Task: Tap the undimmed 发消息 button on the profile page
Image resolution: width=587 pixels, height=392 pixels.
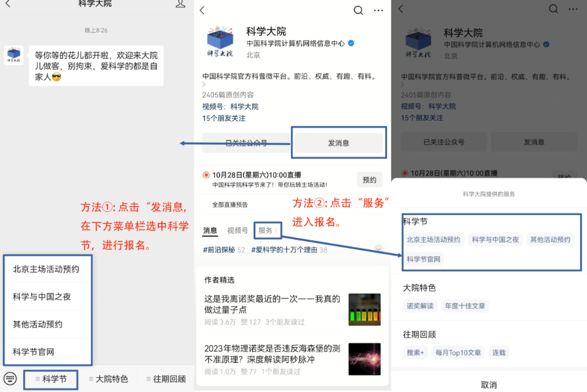Action: pyautogui.click(x=339, y=142)
